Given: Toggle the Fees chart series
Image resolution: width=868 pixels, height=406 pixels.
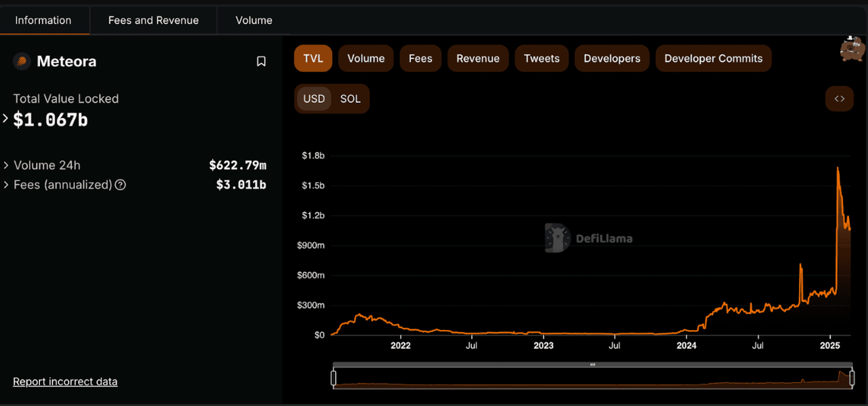Looking at the screenshot, I should point(420,58).
